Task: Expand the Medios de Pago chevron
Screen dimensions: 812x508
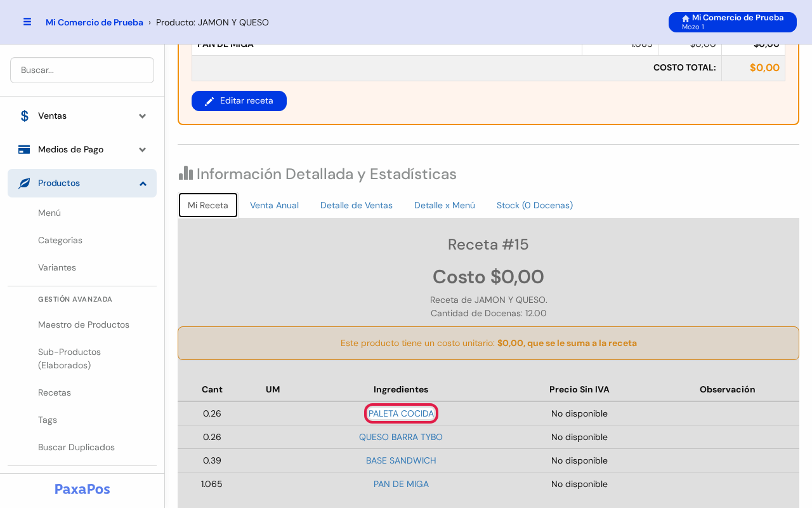Action: [143, 149]
